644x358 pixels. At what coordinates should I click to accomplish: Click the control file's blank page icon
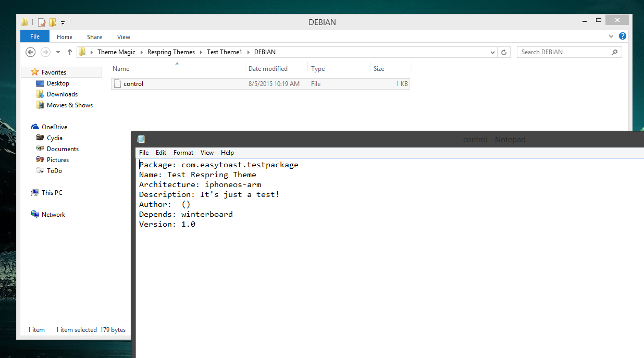coord(117,84)
